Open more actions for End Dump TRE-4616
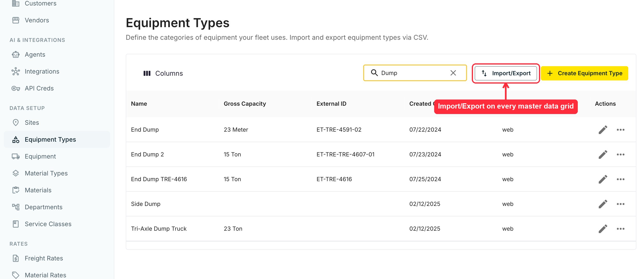Image resolution: width=644 pixels, height=279 pixels. pyautogui.click(x=620, y=179)
